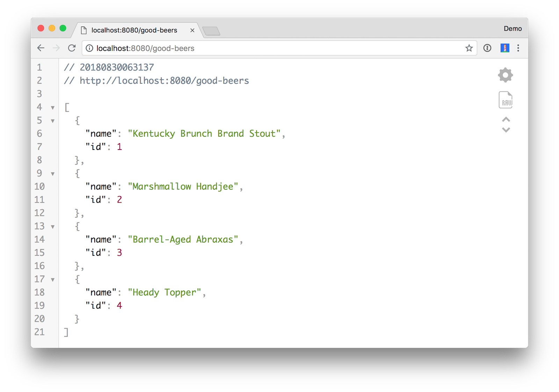
Task: Open a new browser tab
Action: (211, 31)
